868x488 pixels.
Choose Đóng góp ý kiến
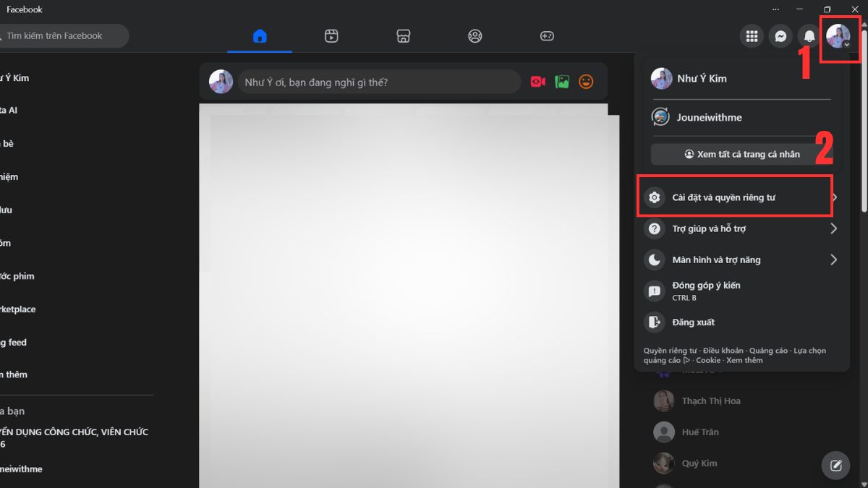tap(742, 291)
